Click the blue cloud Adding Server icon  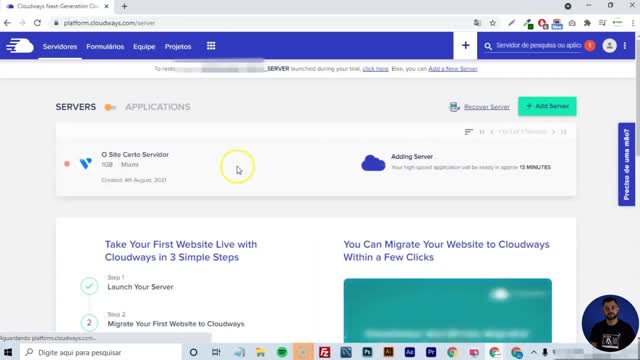click(373, 163)
